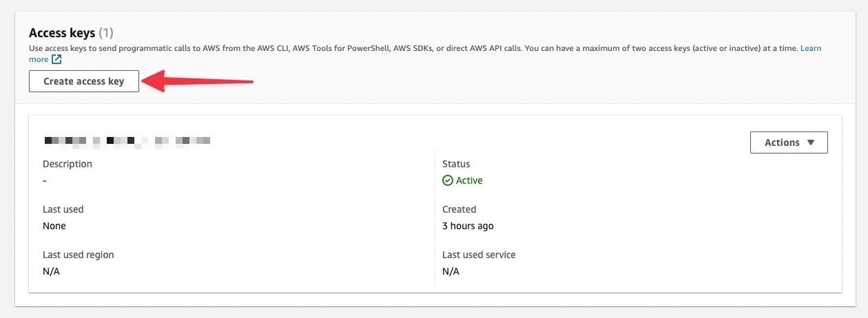This screenshot has height=318, width=868.
Task: Click the Create access key button
Action: [x=84, y=81]
